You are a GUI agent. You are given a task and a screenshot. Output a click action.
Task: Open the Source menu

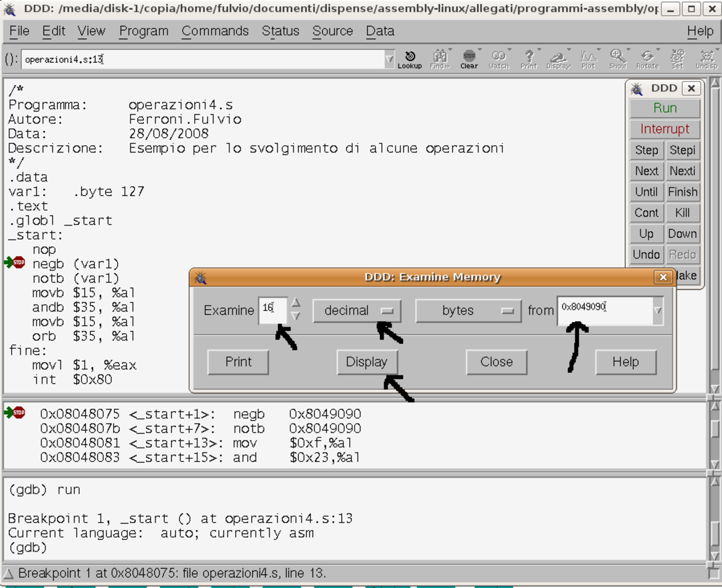[332, 31]
